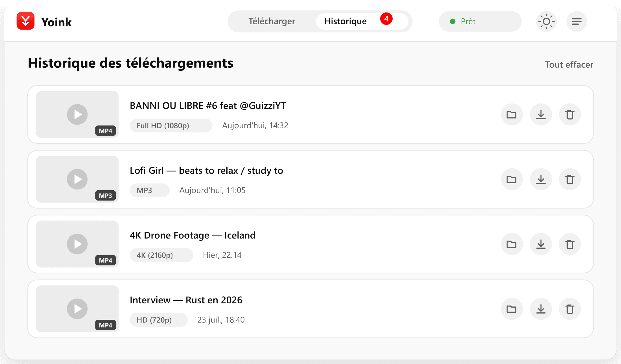Play the 4K Drone Footage thumbnail
Viewport: 621px width, 364px height.
(77, 244)
